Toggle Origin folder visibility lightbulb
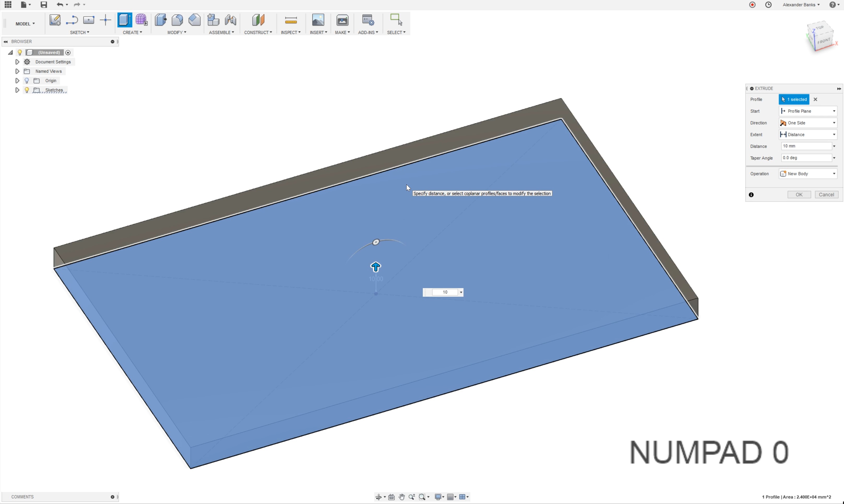Viewport: 844px width, 504px height. pos(27,81)
